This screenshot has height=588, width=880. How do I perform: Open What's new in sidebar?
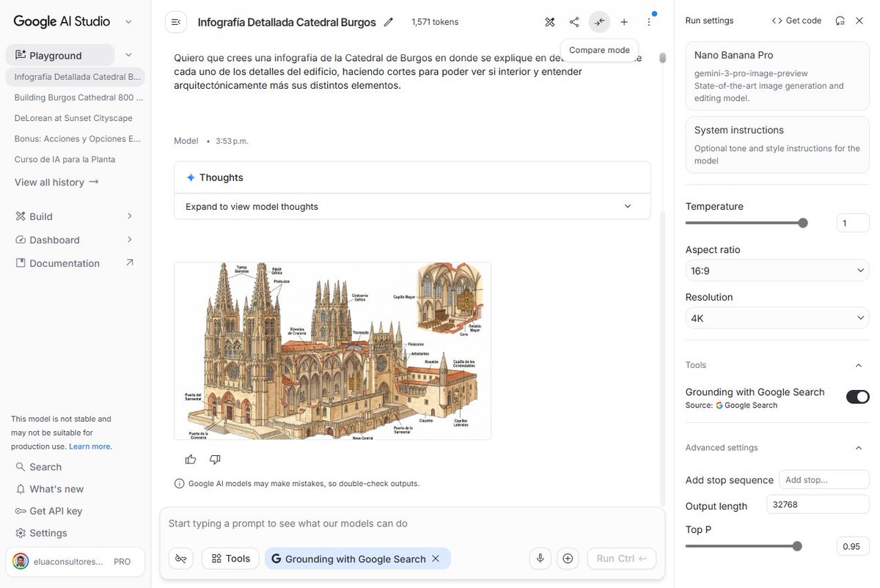pyautogui.click(x=50, y=489)
